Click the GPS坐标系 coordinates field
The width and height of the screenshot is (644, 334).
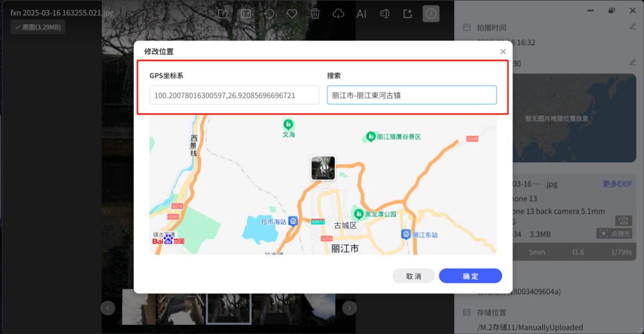pyautogui.click(x=234, y=95)
